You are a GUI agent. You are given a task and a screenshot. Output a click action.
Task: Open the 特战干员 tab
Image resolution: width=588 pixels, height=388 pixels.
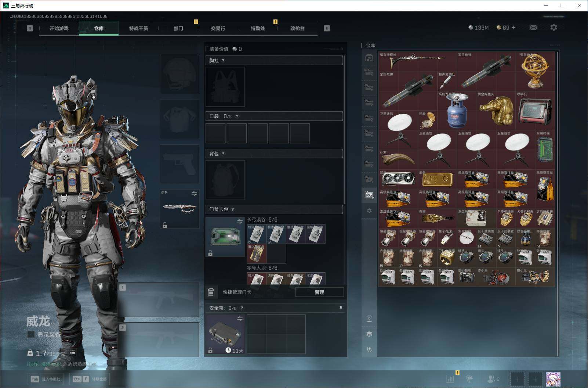pos(138,28)
